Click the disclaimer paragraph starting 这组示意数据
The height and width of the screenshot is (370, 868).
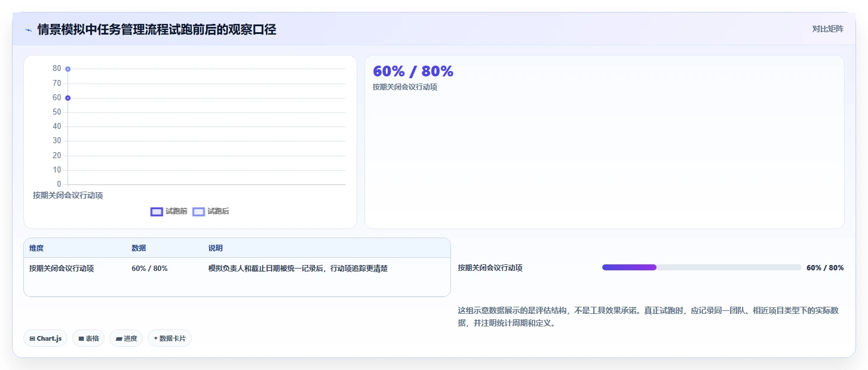(x=648, y=317)
